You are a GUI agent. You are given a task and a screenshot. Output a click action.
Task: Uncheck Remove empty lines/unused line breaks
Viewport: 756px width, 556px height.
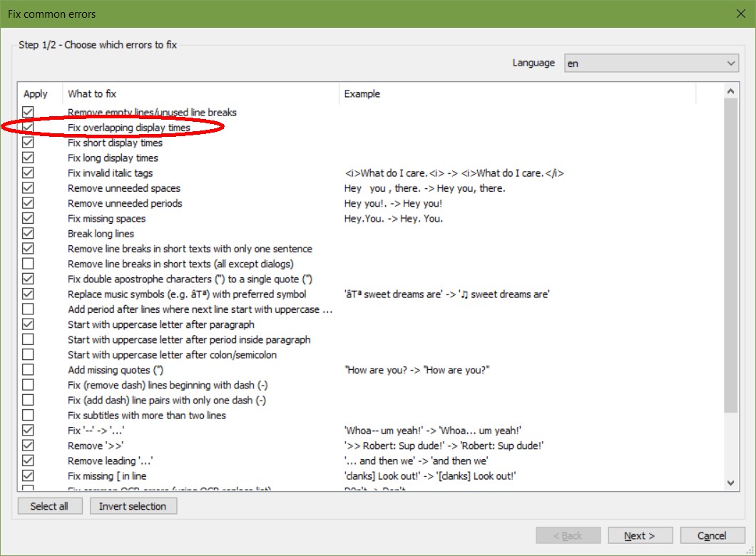tap(28, 112)
